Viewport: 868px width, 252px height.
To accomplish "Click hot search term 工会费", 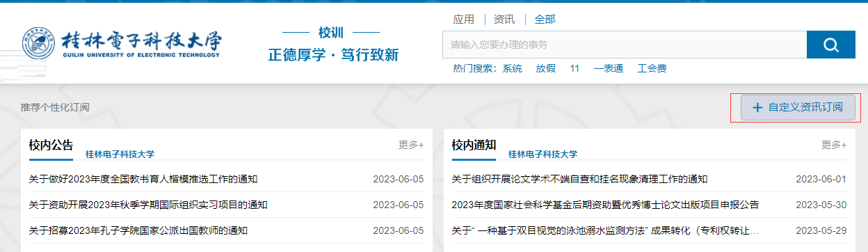I will tap(652, 68).
